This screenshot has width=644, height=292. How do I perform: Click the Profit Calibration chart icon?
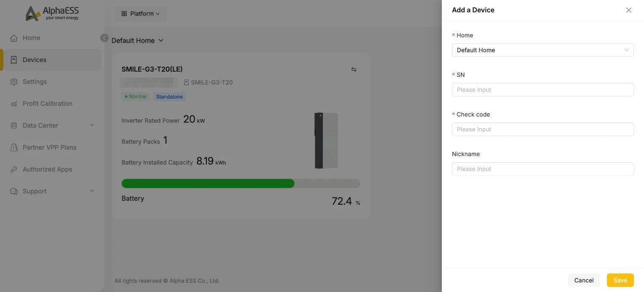click(14, 104)
